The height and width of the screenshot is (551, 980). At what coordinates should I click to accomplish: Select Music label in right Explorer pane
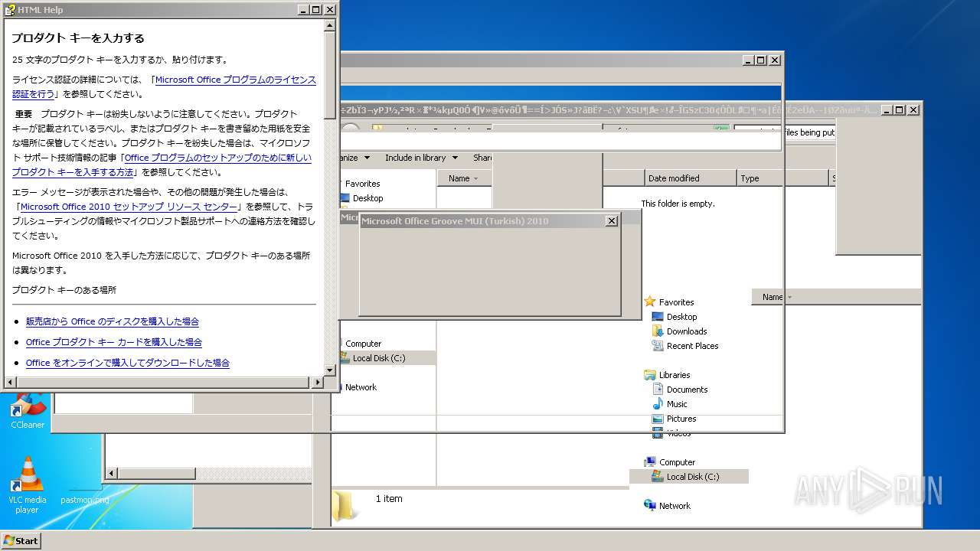(677, 404)
